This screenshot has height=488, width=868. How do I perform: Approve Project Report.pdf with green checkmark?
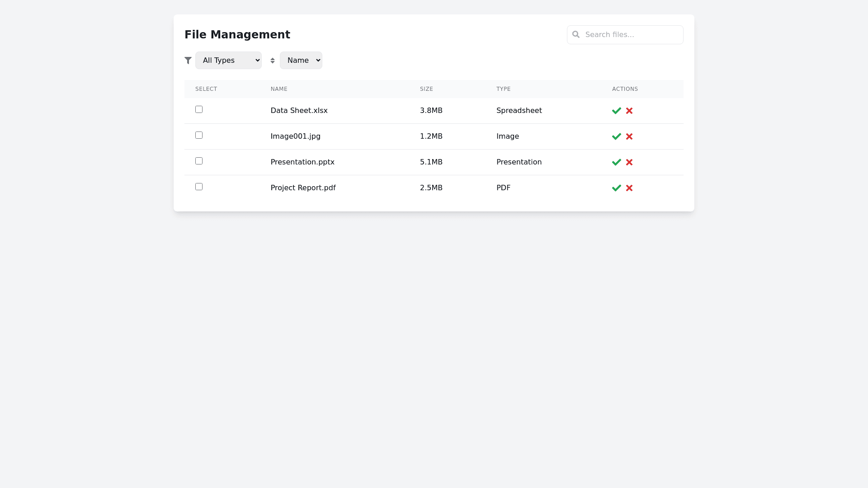616,188
